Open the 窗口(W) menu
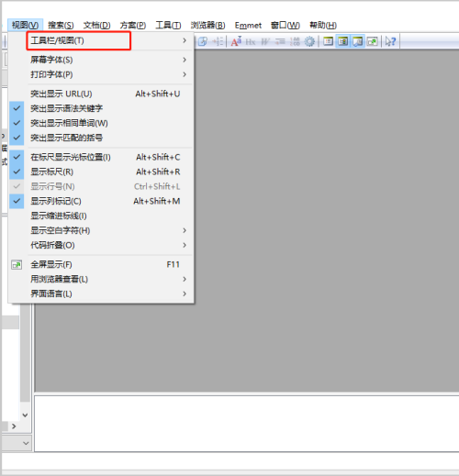Viewport: 459px width, 476px height. click(x=285, y=25)
